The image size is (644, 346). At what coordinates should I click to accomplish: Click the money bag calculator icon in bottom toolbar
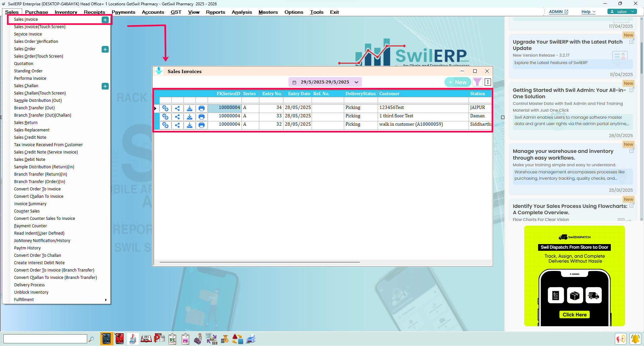225,339
